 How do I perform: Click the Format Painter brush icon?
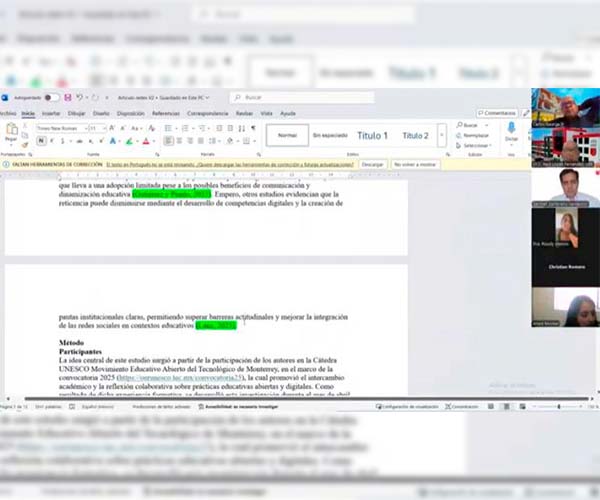(25, 145)
